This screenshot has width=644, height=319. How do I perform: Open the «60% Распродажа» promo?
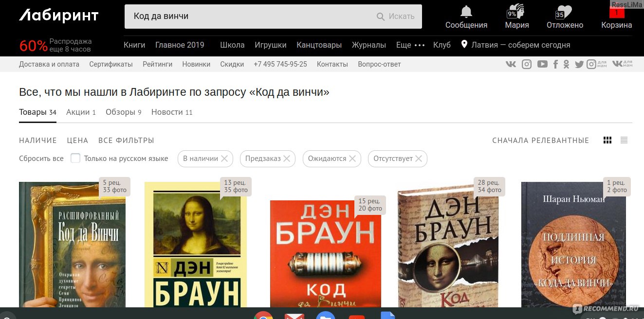(55, 45)
